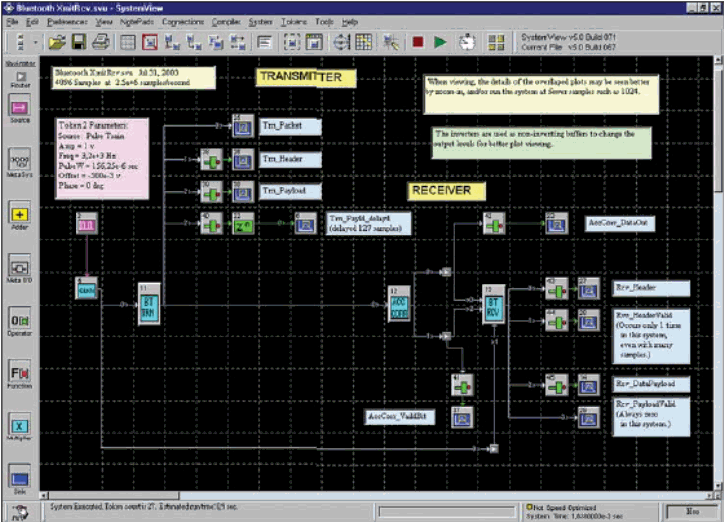Click the Save diskette toolbar icon
The width and height of the screenshot is (724, 522).
(x=78, y=42)
